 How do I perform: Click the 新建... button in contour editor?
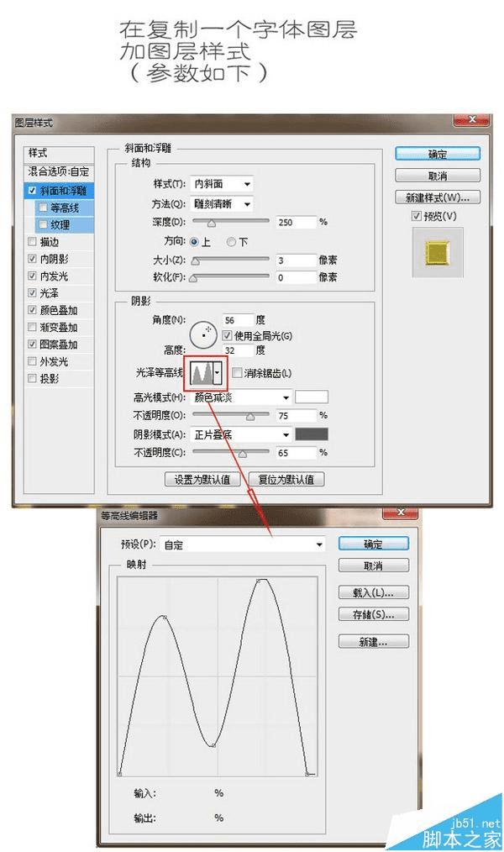click(x=373, y=642)
